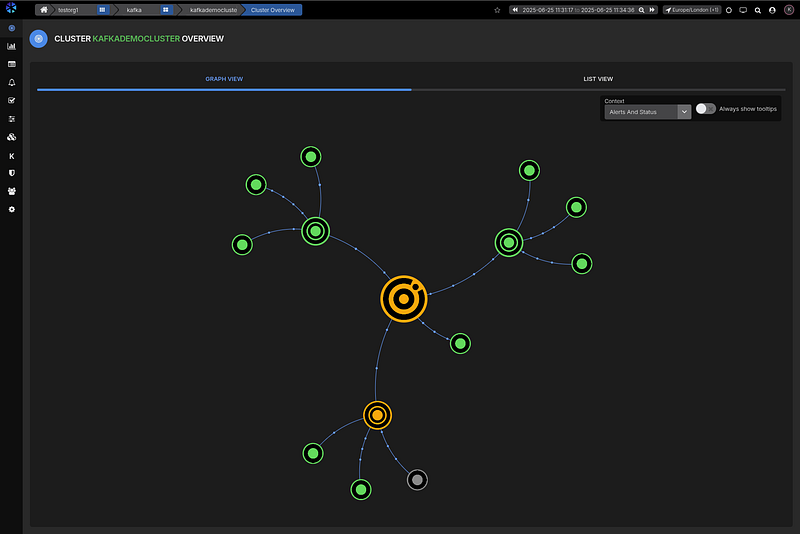This screenshot has height=534, width=800.
Task: Click the Kafka 'K' sidebar icon
Action: point(12,155)
